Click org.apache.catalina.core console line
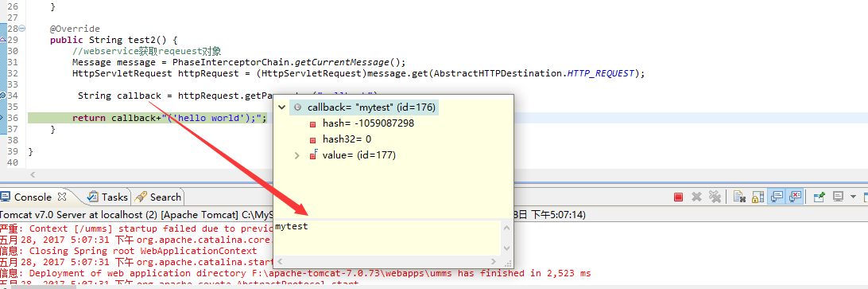 [x=136, y=240]
